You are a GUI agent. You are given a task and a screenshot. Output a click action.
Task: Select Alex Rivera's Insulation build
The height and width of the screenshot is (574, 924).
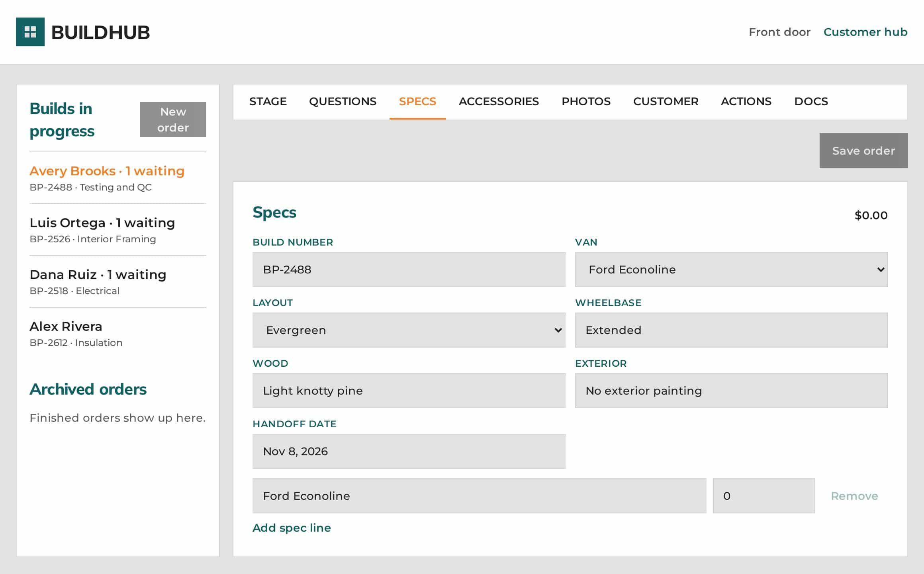[118, 334]
